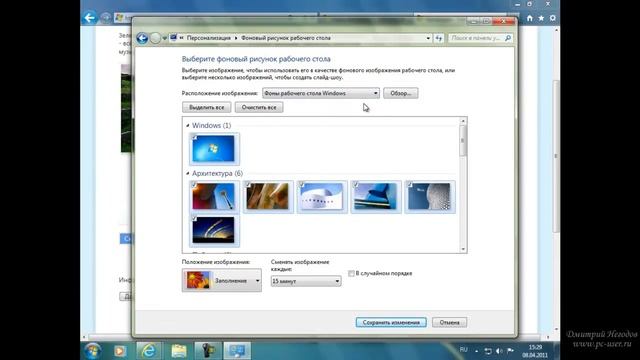This screenshot has height=360, width=640.
Task: Click the Обзор... button
Action: click(400, 93)
